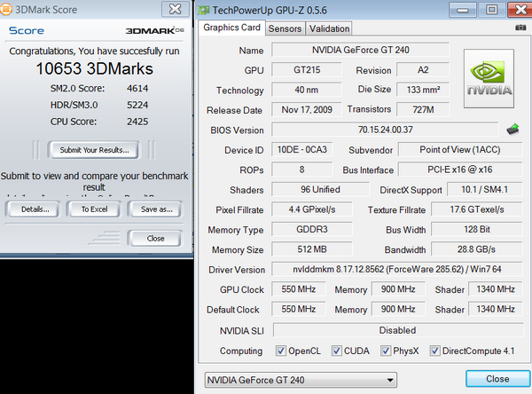The image size is (532, 394).
Task: Open the NVIDIA GeForce GT 240 device dropdown
Action: click(301, 380)
